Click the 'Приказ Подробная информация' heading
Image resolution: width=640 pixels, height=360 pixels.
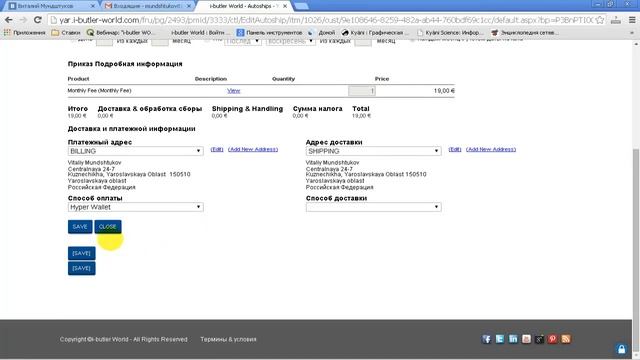click(125, 64)
